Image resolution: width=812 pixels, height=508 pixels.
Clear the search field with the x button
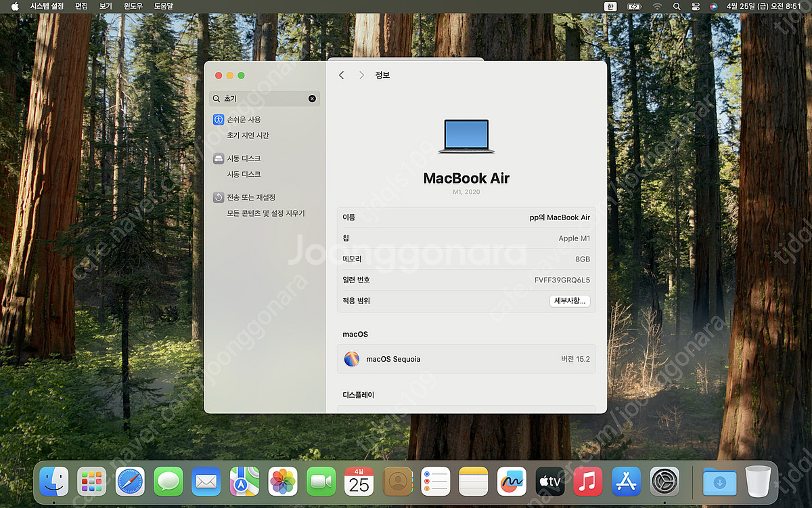click(x=312, y=98)
